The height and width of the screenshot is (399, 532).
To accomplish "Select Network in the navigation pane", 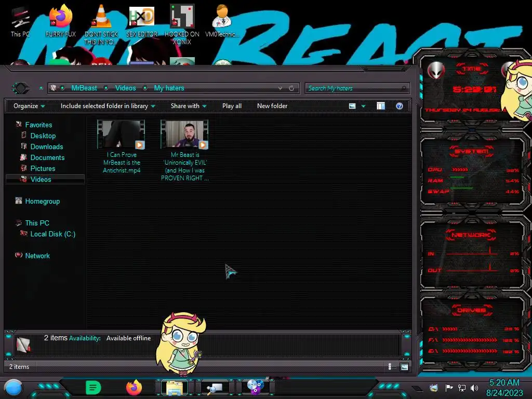I will coord(37,256).
